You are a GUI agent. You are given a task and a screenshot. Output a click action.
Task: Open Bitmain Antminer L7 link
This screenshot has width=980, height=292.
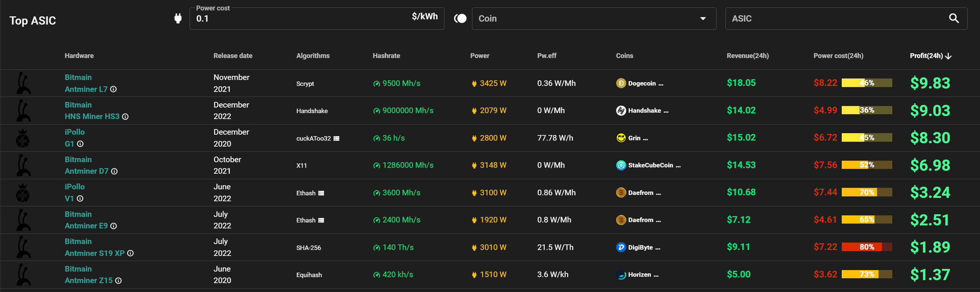point(86,83)
